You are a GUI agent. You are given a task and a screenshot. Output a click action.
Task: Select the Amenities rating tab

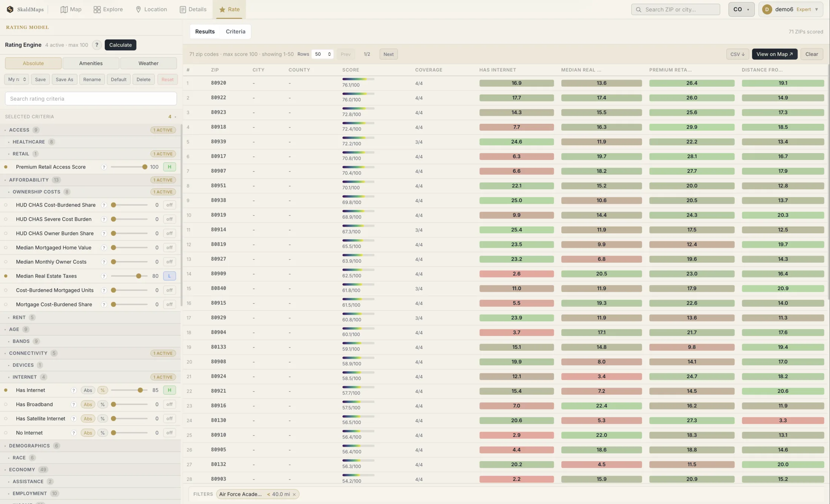point(91,63)
